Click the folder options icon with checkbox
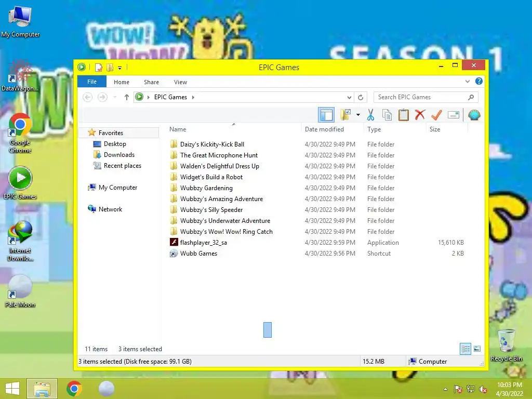 point(345,115)
